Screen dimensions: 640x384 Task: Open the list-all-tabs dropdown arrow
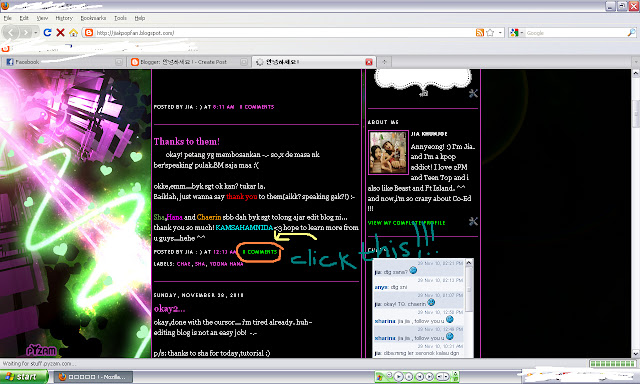635,62
